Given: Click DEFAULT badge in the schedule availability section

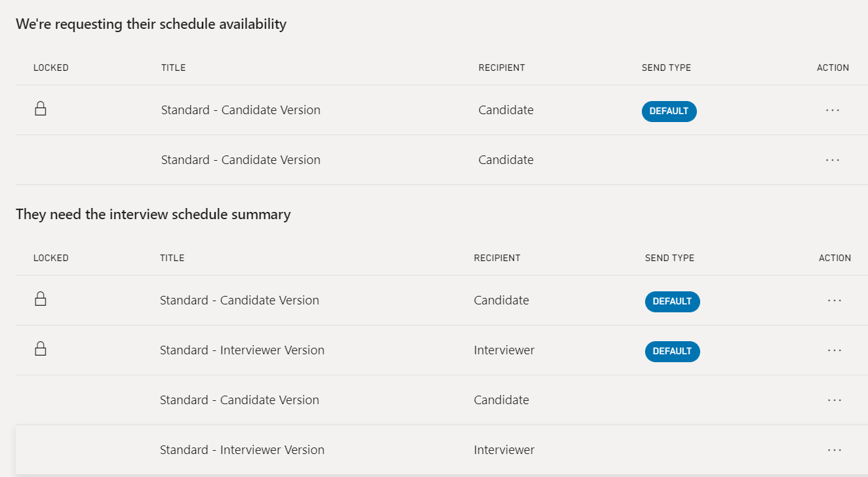Looking at the screenshot, I should coord(669,111).
